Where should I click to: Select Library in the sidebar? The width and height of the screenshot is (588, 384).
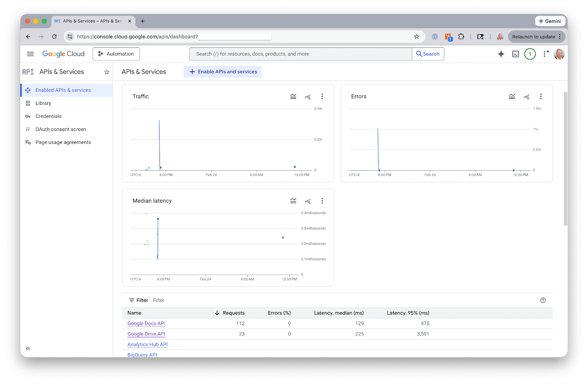[x=43, y=103]
